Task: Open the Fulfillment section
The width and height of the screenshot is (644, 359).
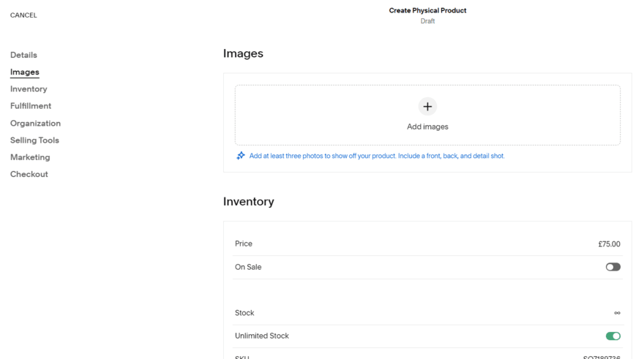Action: tap(31, 106)
